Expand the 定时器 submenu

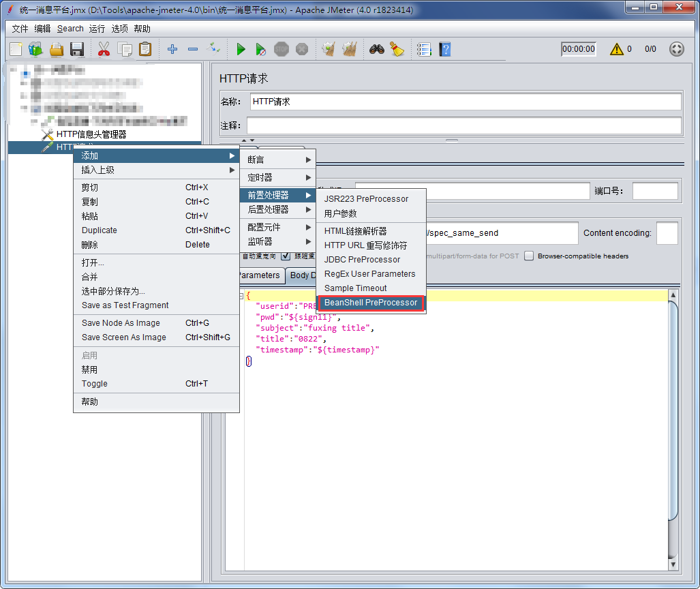coord(278,178)
